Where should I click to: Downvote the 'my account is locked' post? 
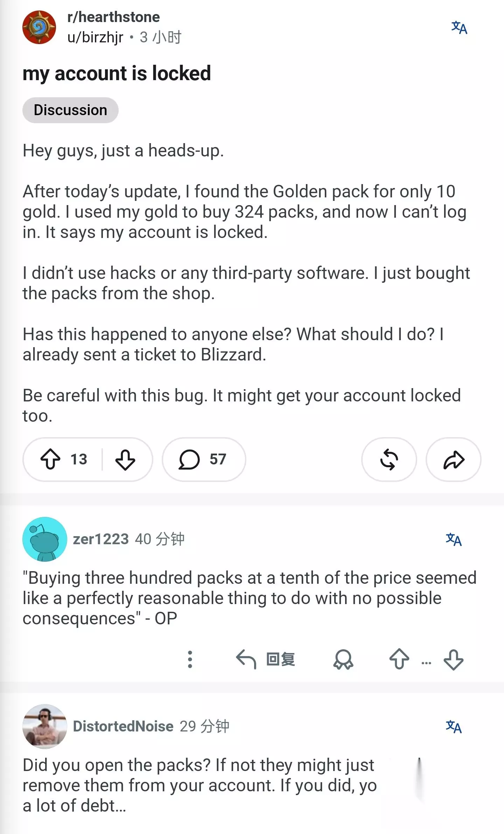pos(125,460)
